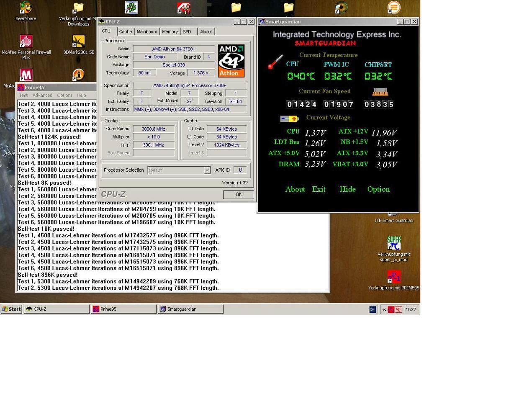Screen dimensions: 532x399
Task: Open the Options menu in Prime95
Action: pyautogui.click(x=64, y=95)
